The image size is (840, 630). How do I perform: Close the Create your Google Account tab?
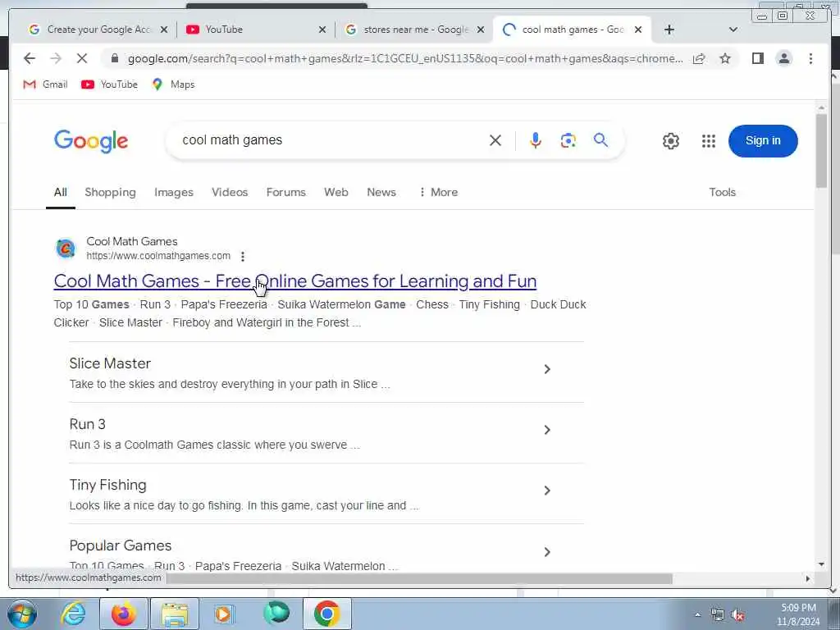pos(164,30)
